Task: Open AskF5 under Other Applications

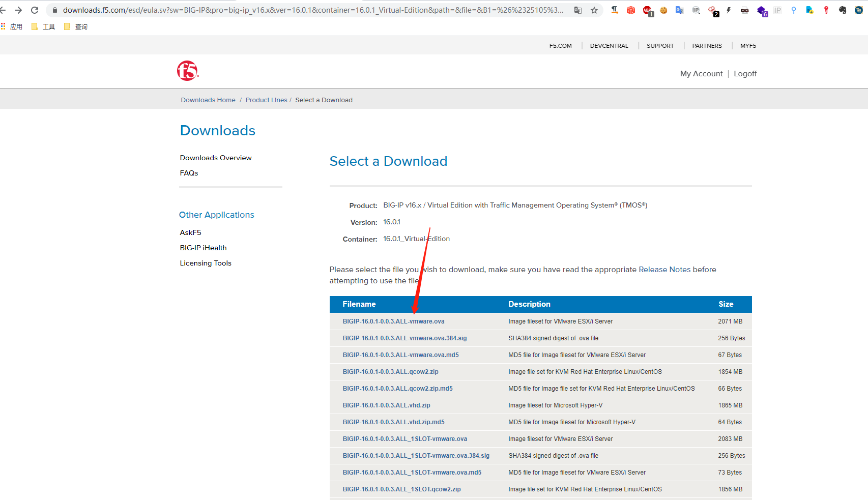Action: click(190, 232)
